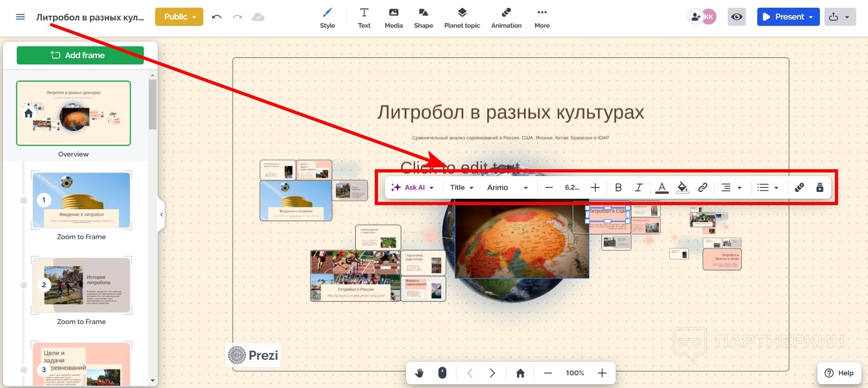Select the hand pan tool
Image resolution: width=868 pixels, height=388 pixels.
click(419, 373)
